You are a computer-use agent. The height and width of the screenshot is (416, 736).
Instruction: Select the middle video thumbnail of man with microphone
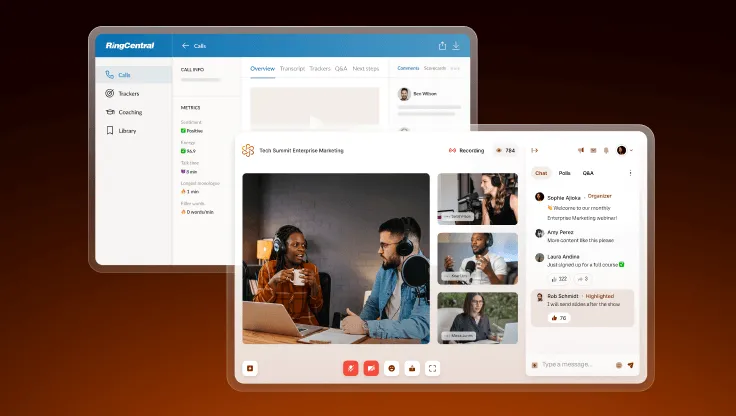click(478, 259)
